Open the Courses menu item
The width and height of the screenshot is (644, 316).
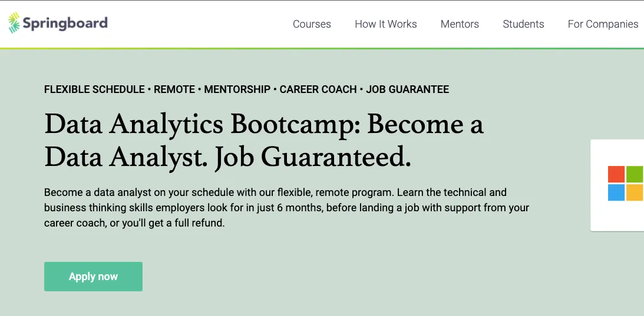click(x=312, y=24)
